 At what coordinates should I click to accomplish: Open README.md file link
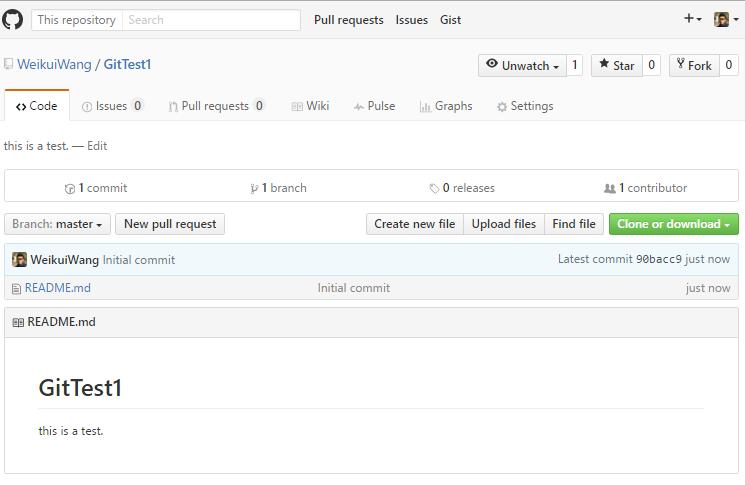pos(57,288)
